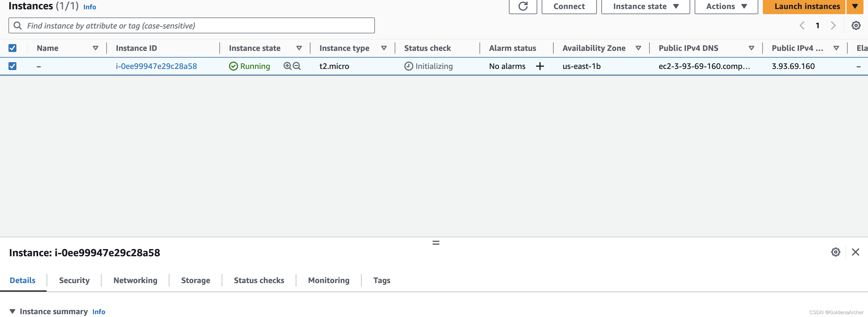Click the Find instance search input field
The height and width of the screenshot is (317, 868).
(191, 25)
